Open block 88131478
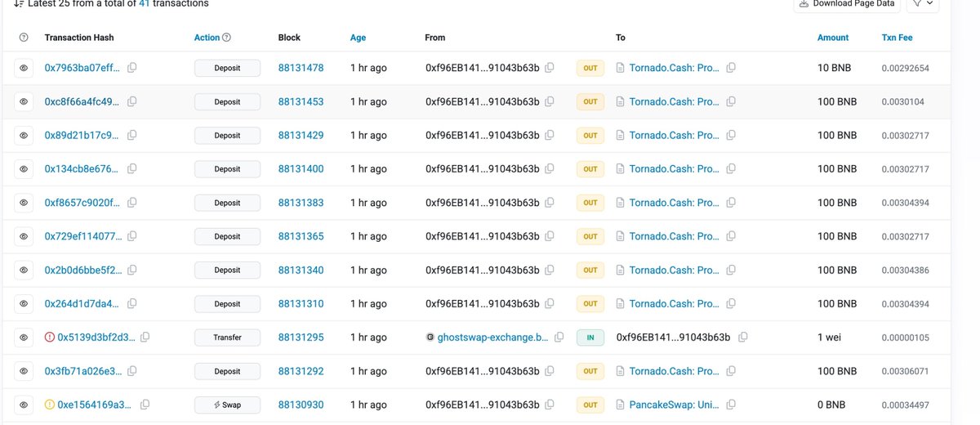Viewport: 980px width, 425px height. click(x=301, y=68)
